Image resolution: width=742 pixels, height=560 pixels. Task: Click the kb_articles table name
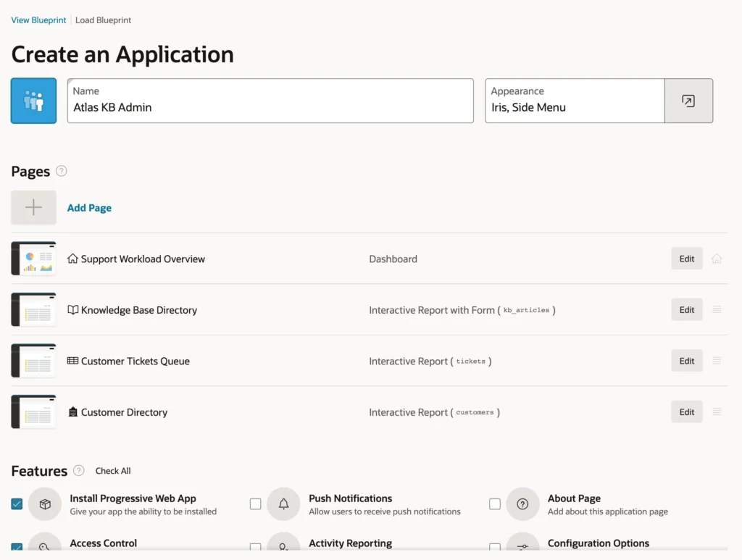(526, 310)
